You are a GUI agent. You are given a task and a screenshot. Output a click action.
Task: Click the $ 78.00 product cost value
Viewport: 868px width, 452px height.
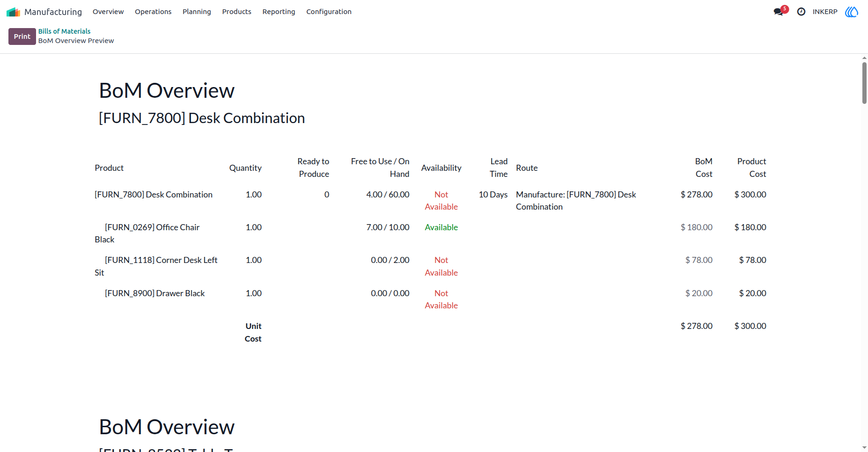(x=752, y=260)
